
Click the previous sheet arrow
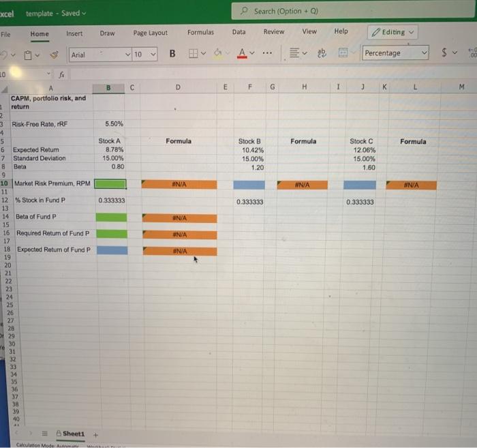click(x=17, y=432)
